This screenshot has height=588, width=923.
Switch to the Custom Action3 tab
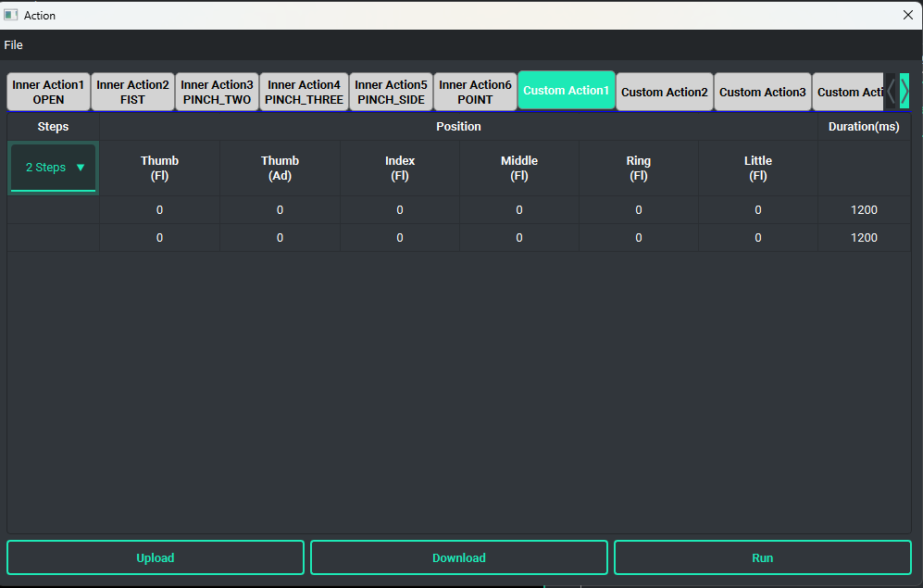coord(762,92)
